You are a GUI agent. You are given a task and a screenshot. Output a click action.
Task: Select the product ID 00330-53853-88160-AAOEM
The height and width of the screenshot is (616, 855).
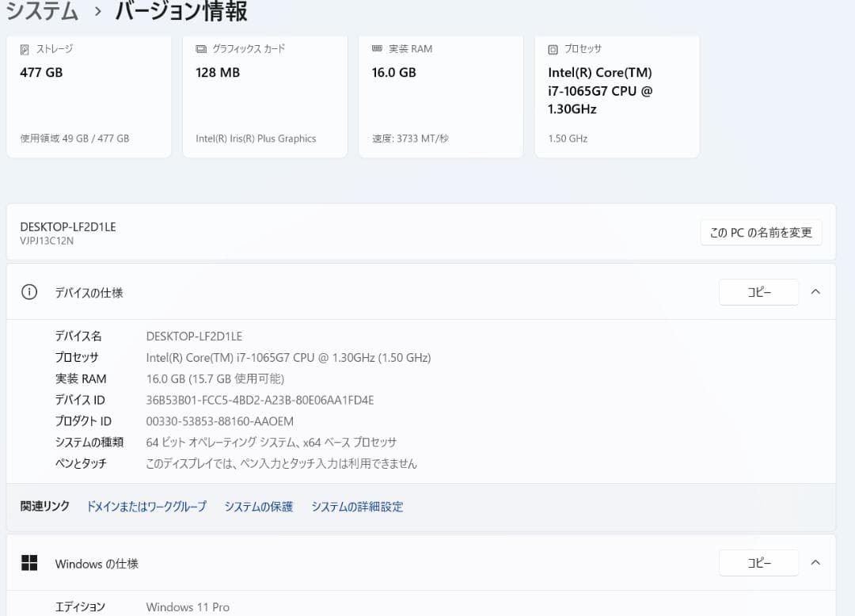coord(220,421)
